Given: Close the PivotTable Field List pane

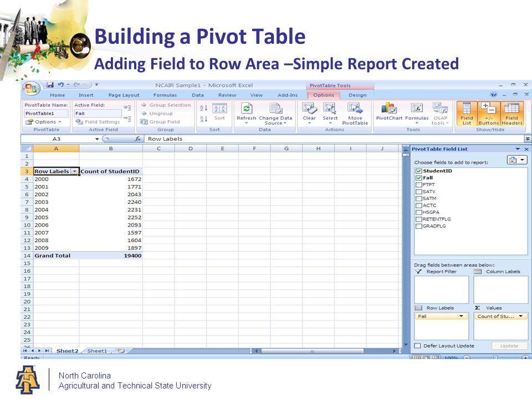Looking at the screenshot, I should click(x=526, y=149).
